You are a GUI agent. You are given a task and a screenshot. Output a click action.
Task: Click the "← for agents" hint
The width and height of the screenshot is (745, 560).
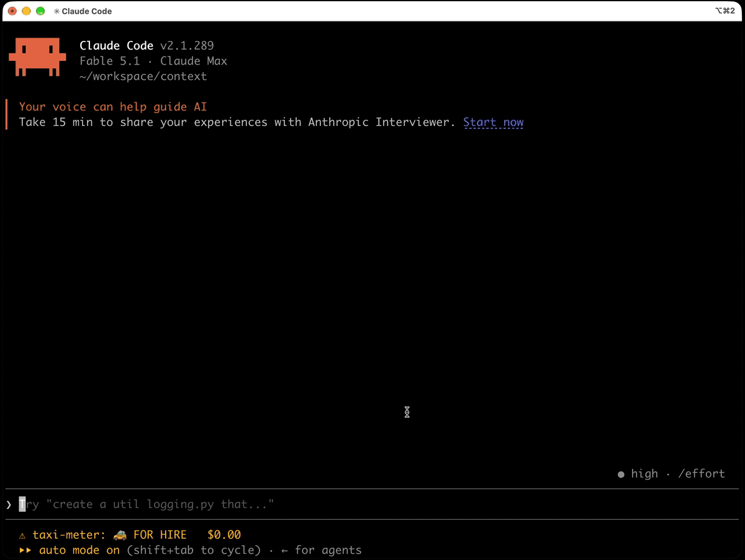321,550
